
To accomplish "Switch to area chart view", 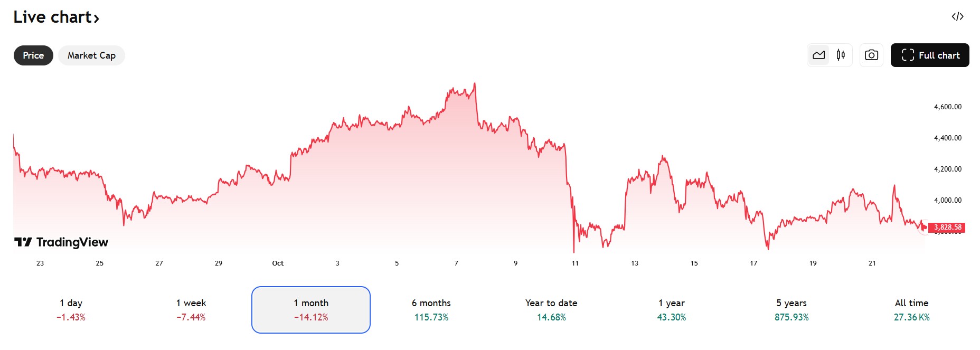I will (x=819, y=55).
